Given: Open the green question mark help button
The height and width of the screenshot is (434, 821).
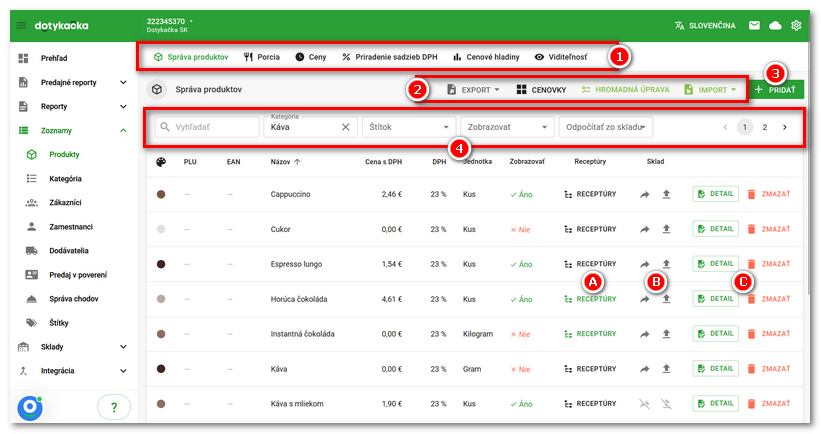Looking at the screenshot, I should [x=114, y=407].
